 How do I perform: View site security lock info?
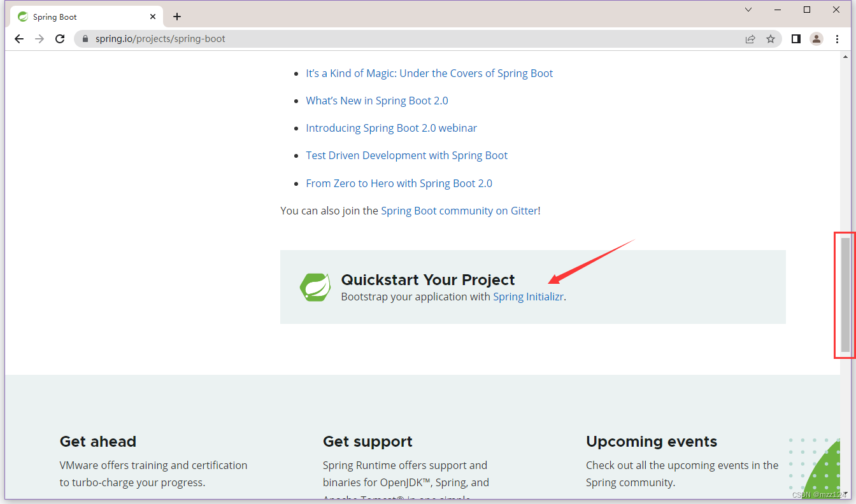tap(85, 39)
